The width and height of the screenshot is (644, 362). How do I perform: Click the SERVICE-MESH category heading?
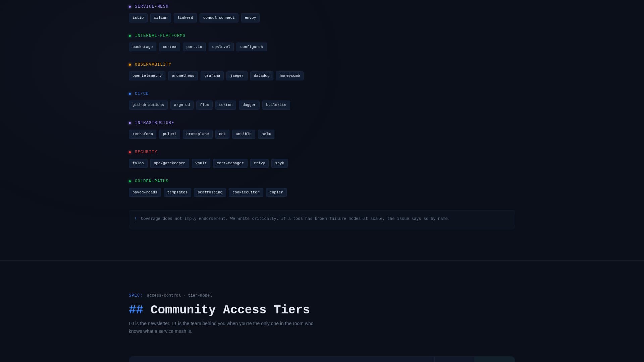click(152, 7)
